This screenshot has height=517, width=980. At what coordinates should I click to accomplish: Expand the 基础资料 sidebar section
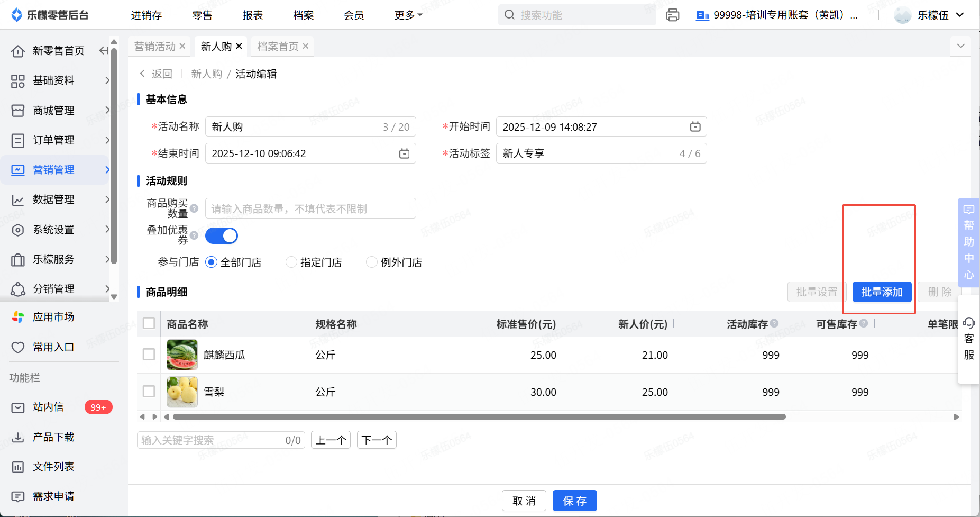coord(58,80)
